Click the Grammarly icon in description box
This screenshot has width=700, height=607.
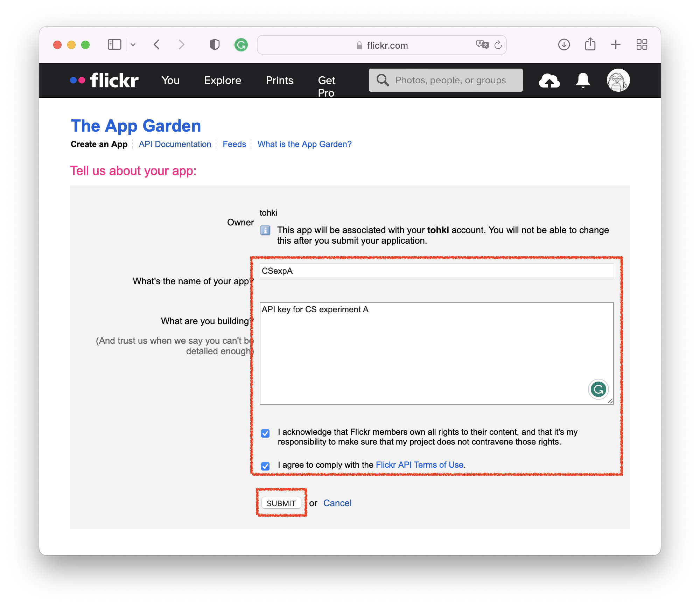pyautogui.click(x=598, y=389)
